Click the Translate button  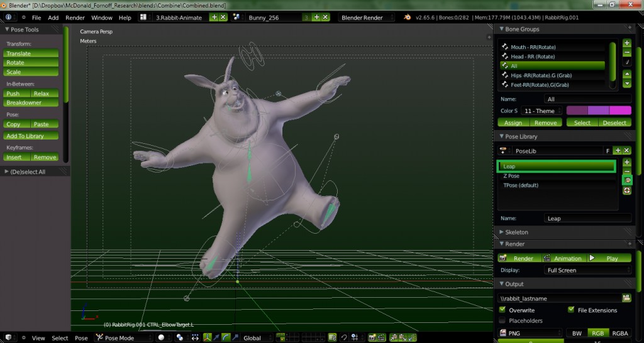click(x=31, y=53)
